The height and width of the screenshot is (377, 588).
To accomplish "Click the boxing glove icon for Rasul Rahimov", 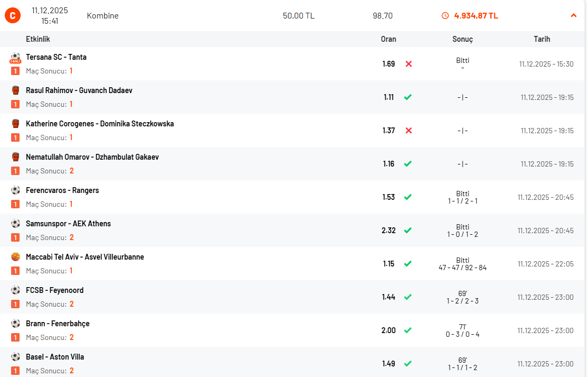I will 15,90.
